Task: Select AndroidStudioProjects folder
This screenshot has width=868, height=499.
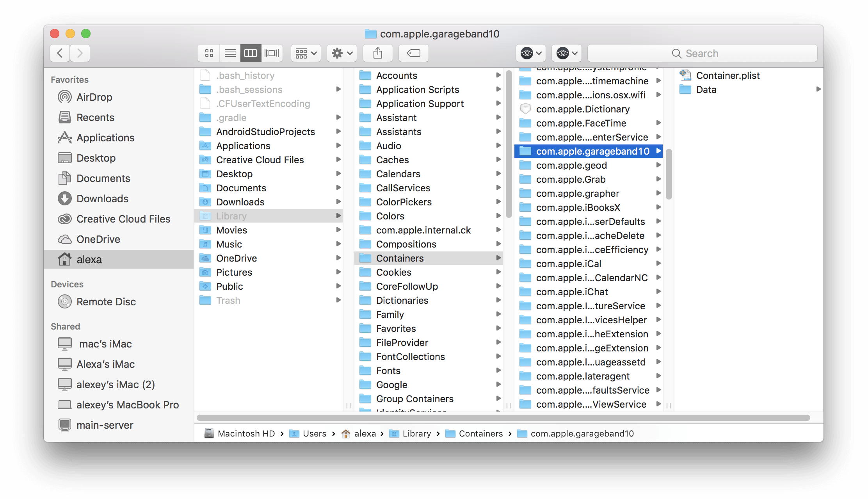Action: point(269,132)
